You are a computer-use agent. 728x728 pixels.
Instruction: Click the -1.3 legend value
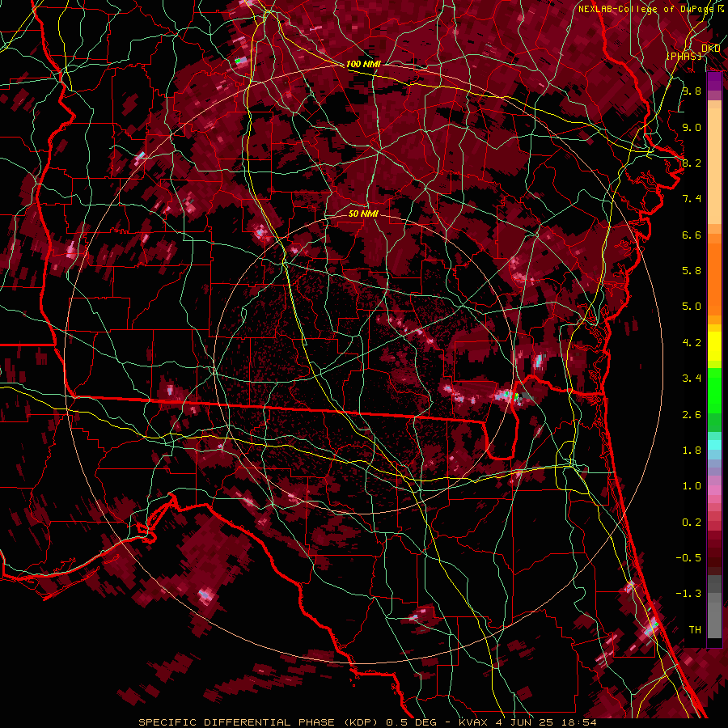click(688, 594)
